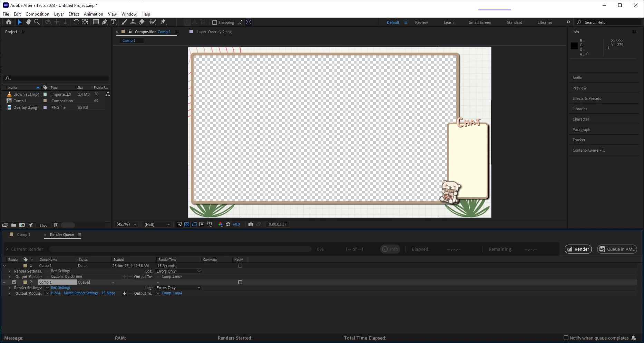
Task: Expand the Current Render details arrow
Action: [x=7, y=249]
